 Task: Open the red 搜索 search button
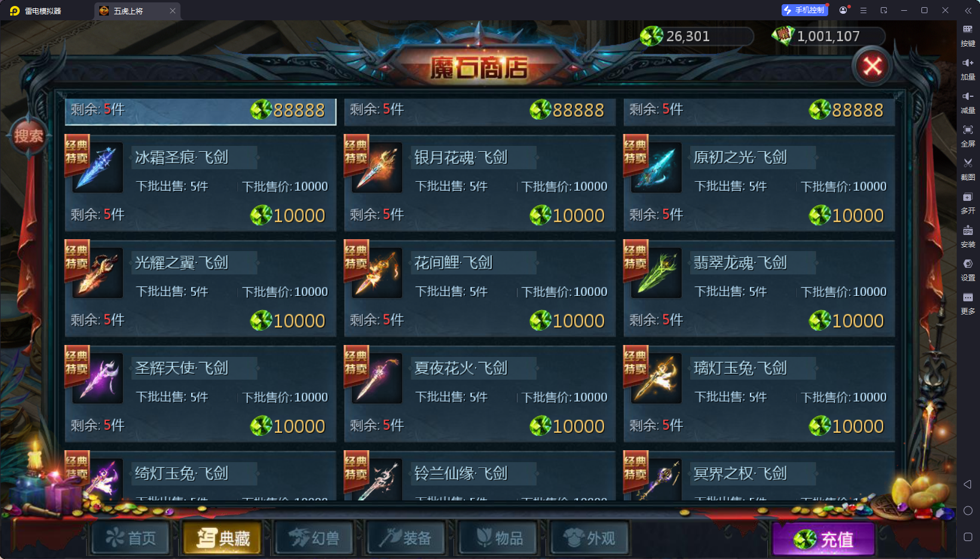[x=29, y=136]
